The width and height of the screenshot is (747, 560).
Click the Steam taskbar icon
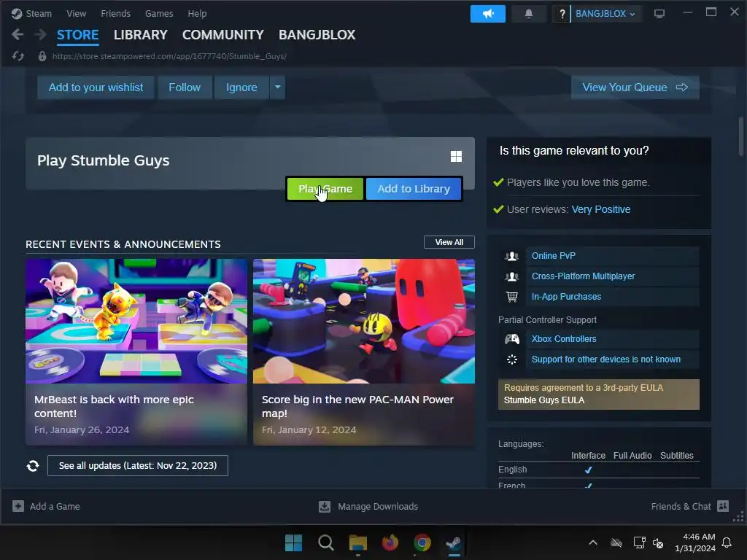(454, 542)
